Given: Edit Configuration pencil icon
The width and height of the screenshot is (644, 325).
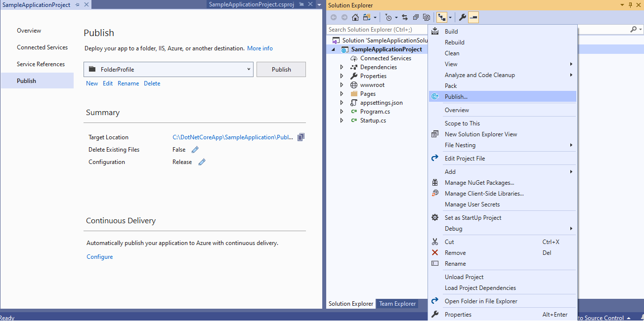Looking at the screenshot, I should (x=202, y=162).
